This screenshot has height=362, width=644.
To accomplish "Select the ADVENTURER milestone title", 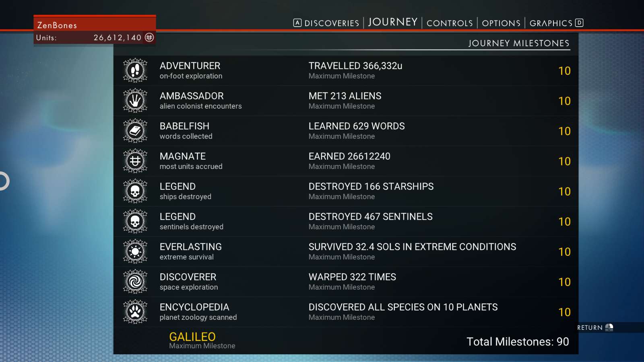I will pyautogui.click(x=190, y=66).
